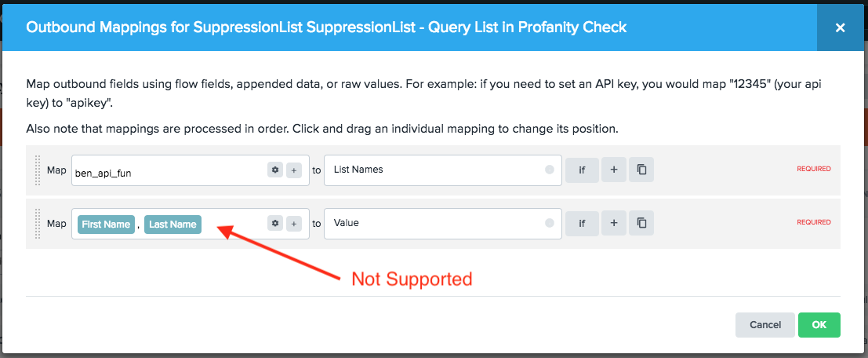The image size is (868, 358).
Task: Close the Outbound Mappings dialog
Action: point(840,27)
